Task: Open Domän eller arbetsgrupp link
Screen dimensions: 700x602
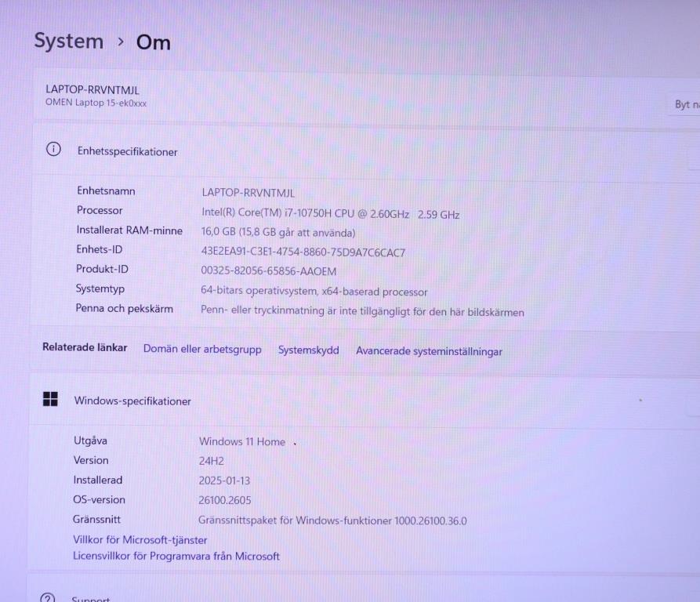Action: pos(202,349)
